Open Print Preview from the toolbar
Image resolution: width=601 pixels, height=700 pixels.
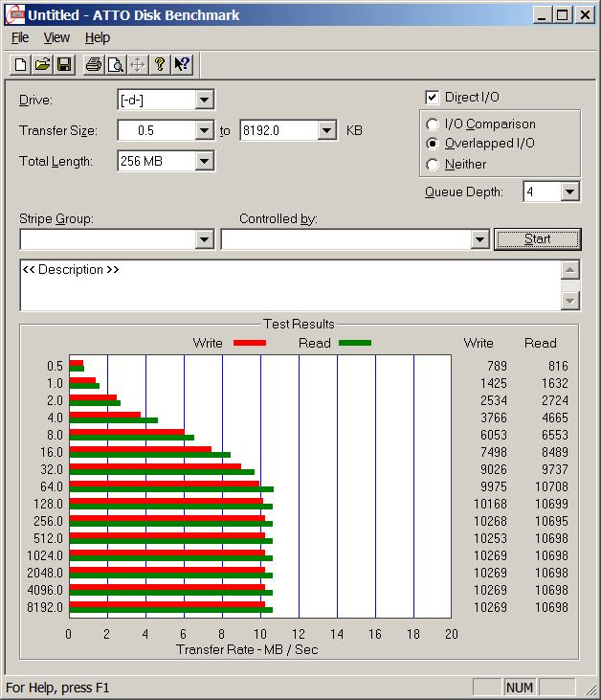[x=115, y=64]
